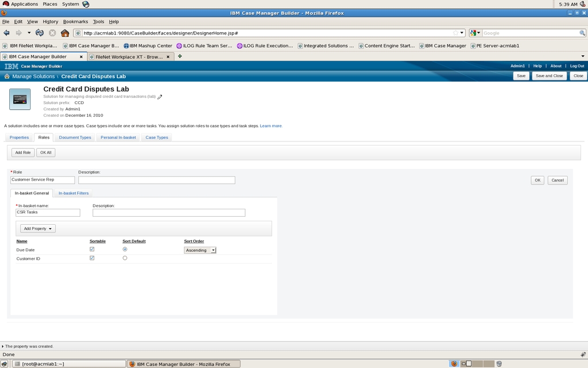This screenshot has height=368, width=588.
Task: Open the ILOG Rule Team Server bookmark
Action: (204, 46)
